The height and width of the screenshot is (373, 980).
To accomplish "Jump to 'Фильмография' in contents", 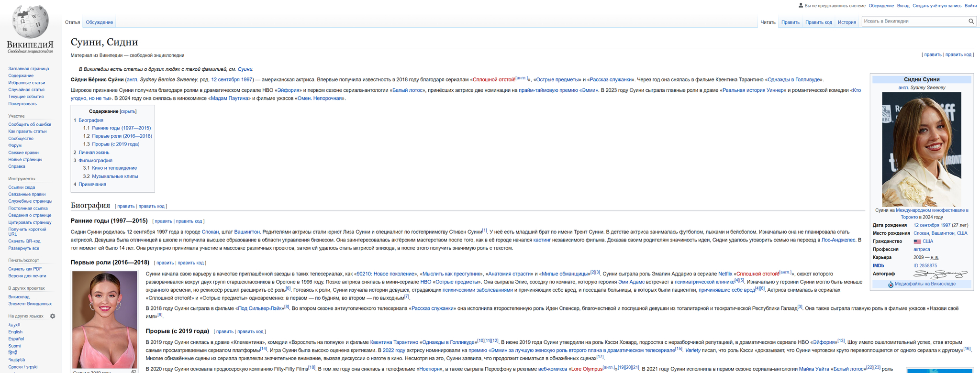I will [x=95, y=160].
